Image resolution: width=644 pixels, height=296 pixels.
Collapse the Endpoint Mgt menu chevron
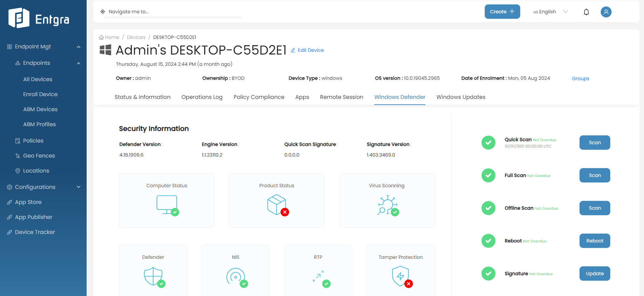coord(79,47)
